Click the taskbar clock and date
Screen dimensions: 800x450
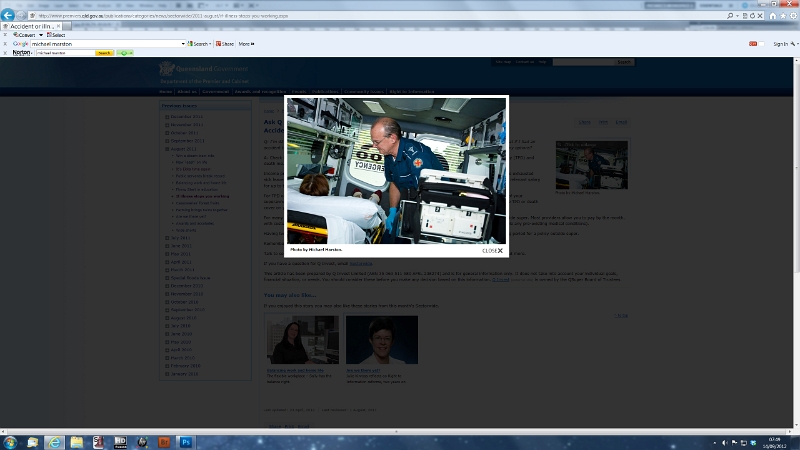tap(774, 442)
